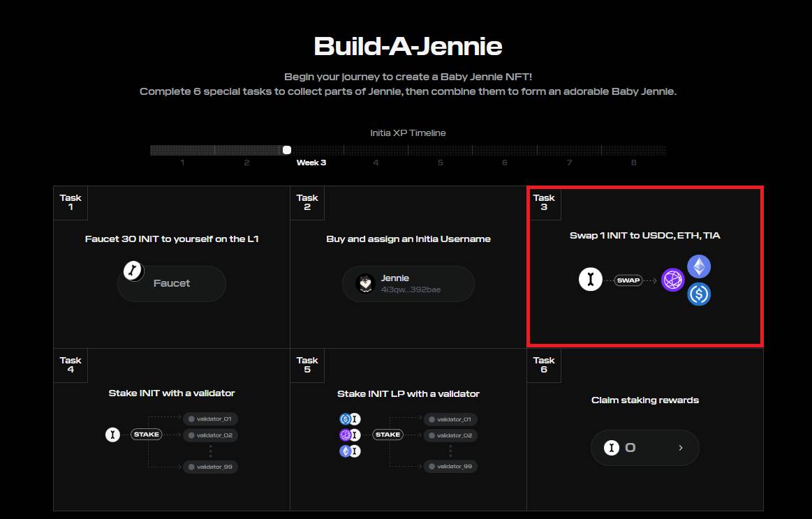Select validator_01 in Task 4
The height and width of the screenshot is (519, 812).
tap(210, 419)
